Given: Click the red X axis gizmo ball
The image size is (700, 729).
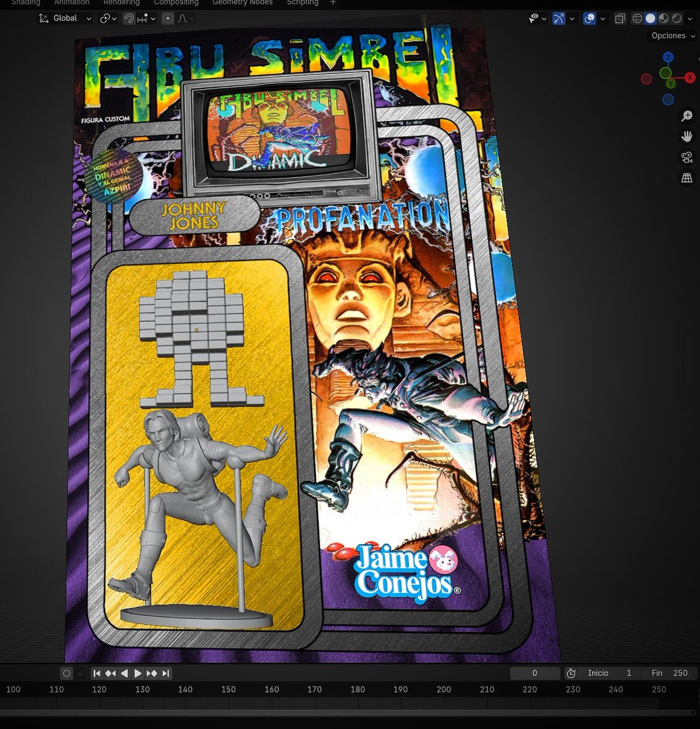Looking at the screenshot, I should [x=690, y=78].
